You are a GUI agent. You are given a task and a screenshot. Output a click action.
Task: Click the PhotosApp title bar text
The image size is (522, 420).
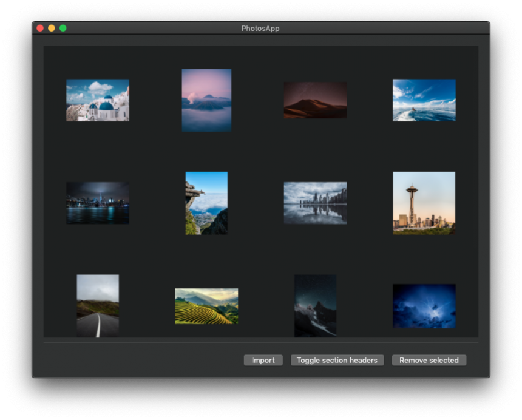pyautogui.click(x=260, y=28)
